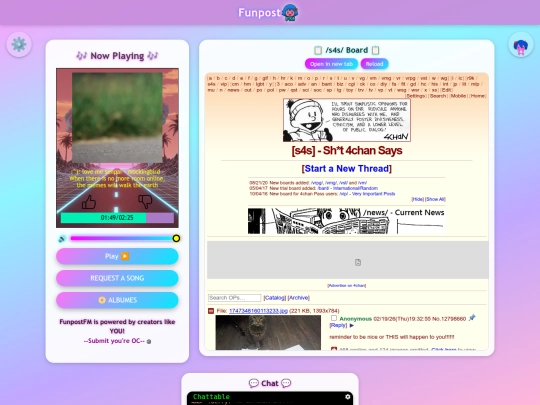540x405 pixels.
Task: Mute audio via the speaker icon
Action: [62, 239]
